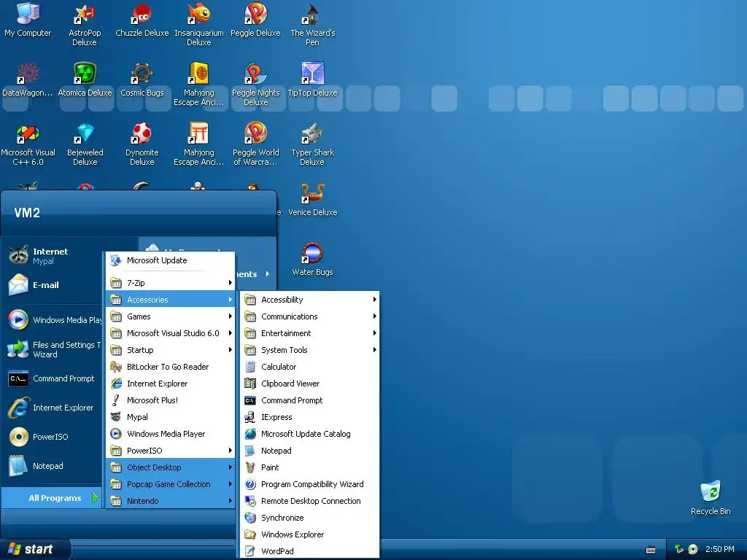This screenshot has height=560, width=747.
Task: Expand the System Tools submenu
Action: [310, 350]
